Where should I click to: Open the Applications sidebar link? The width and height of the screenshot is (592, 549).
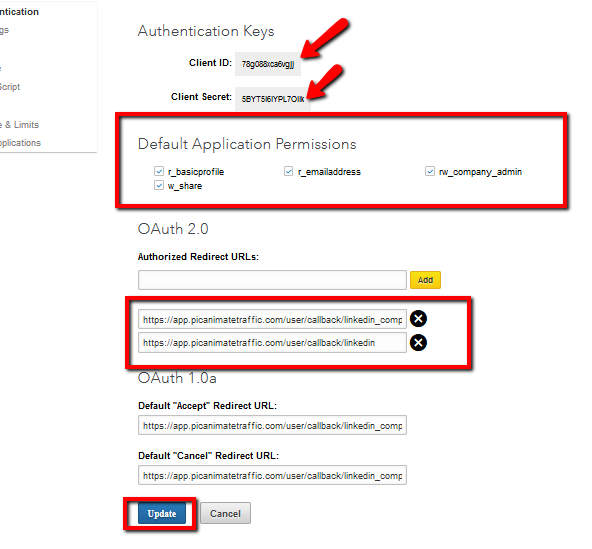pyautogui.click(x=20, y=143)
